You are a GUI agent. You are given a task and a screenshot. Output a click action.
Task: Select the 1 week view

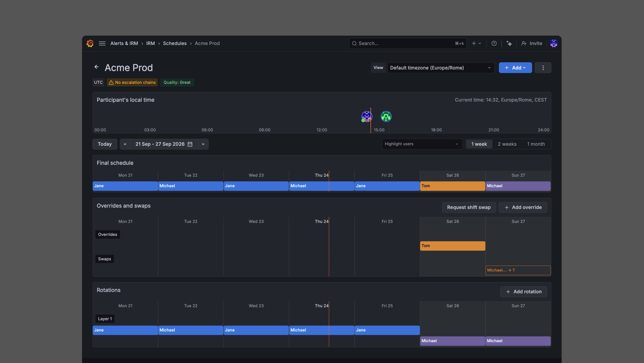(479, 144)
